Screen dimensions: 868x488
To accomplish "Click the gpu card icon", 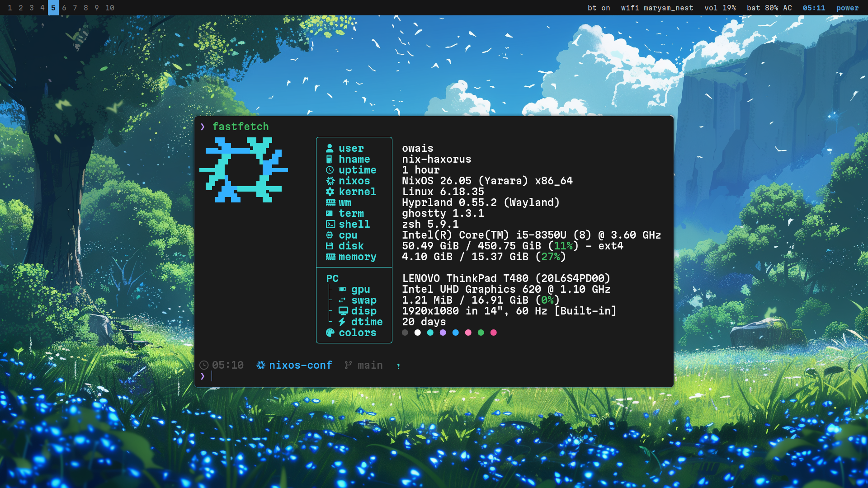I will [x=343, y=289].
